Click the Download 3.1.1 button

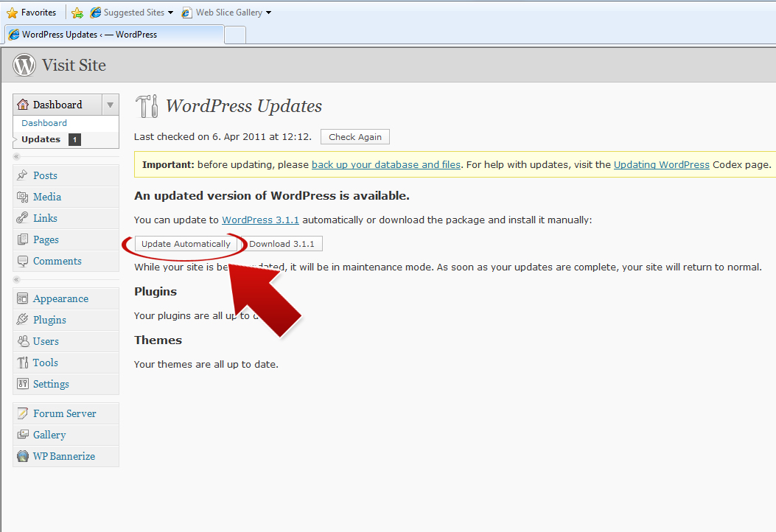coord(282,243)
